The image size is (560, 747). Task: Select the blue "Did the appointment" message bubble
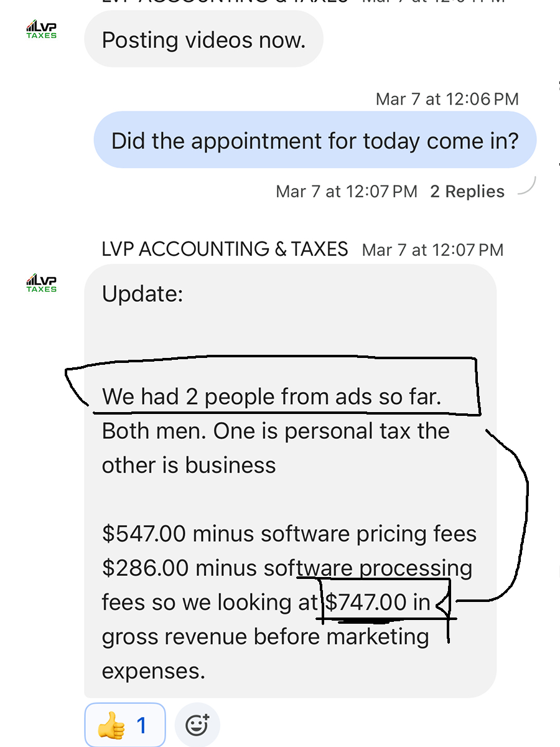pos(314,140)
